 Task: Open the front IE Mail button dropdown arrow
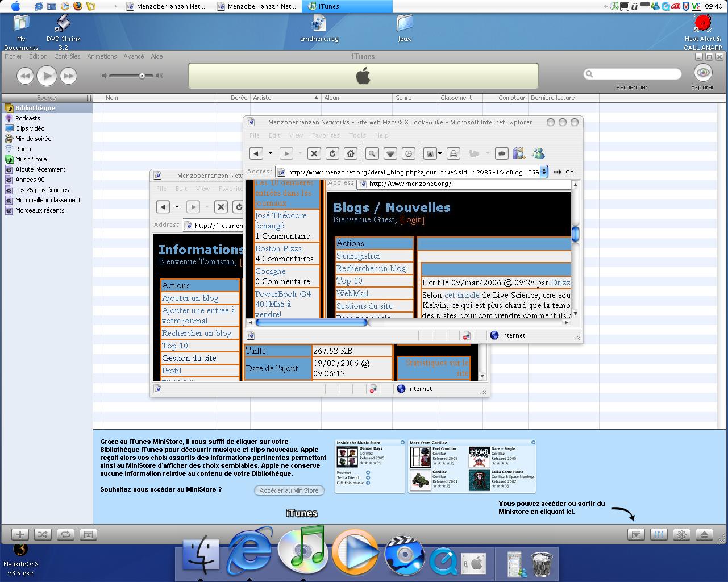pyautogui.click(x=440, y=153)
